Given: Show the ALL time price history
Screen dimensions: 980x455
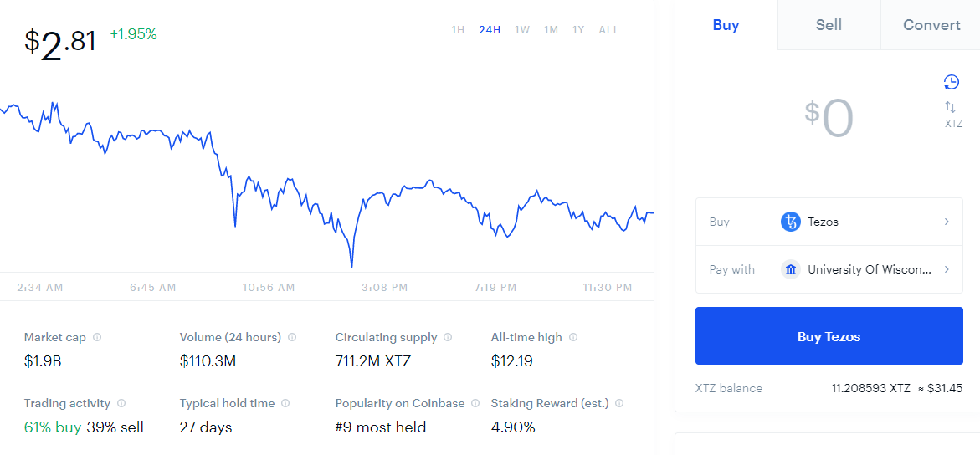Looking at the screenshot, I should click(x=608, y=29).
